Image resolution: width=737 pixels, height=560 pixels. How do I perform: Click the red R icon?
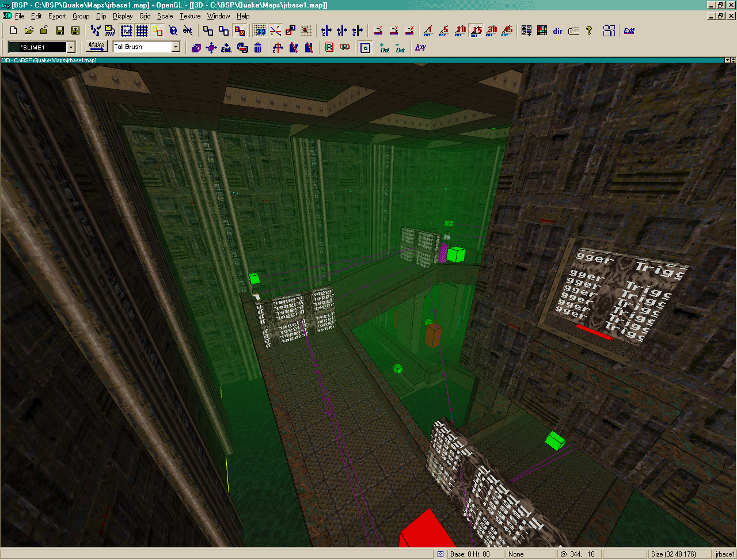click(x=329, y=48)
